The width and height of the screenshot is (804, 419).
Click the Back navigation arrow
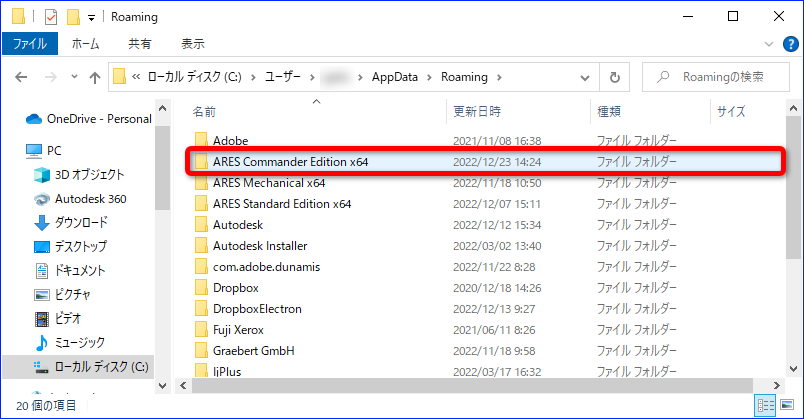21,77
